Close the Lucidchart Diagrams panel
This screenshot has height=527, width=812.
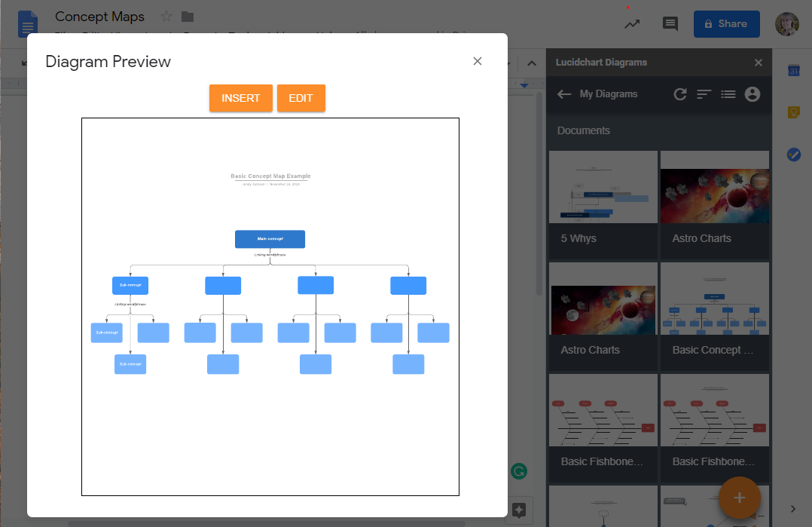(x=759, y=62)
